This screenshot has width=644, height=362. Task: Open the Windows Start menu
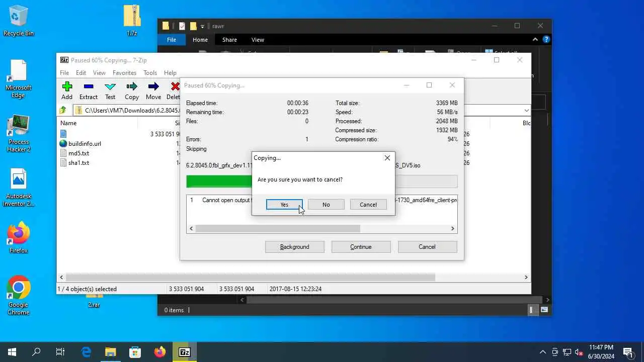[12, 352]
